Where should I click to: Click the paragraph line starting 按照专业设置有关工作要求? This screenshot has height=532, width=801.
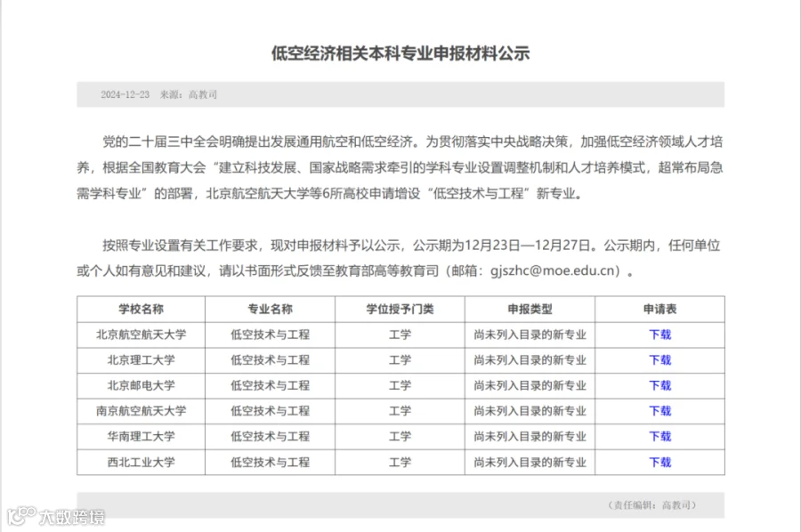[411, 246]
